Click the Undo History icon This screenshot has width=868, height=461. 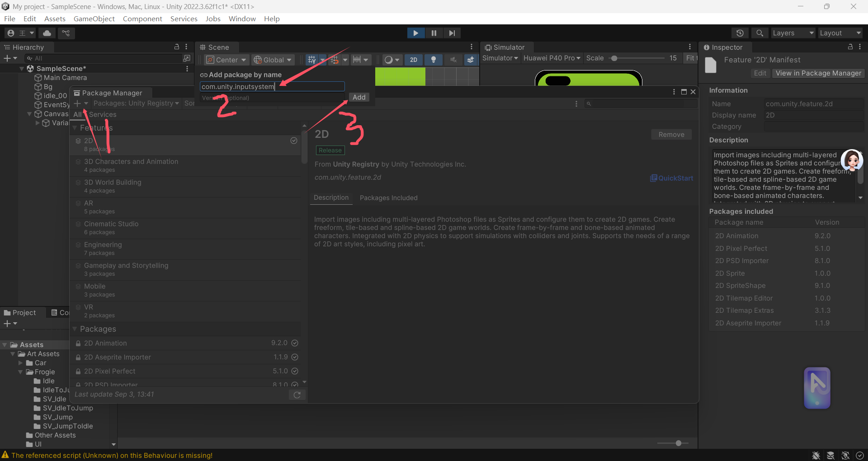click(740, 33)
